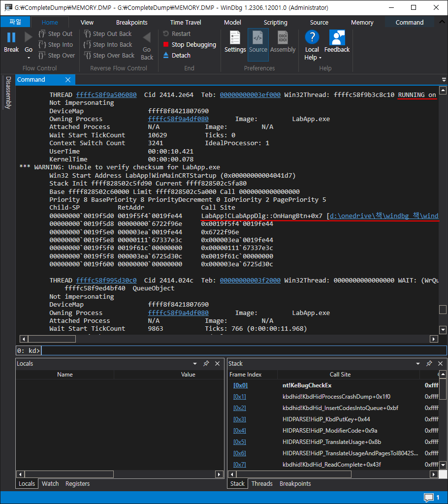The height and width of the screenshot is (504, 448).
Task: Click Step Into Back
Action: (108, 45)
